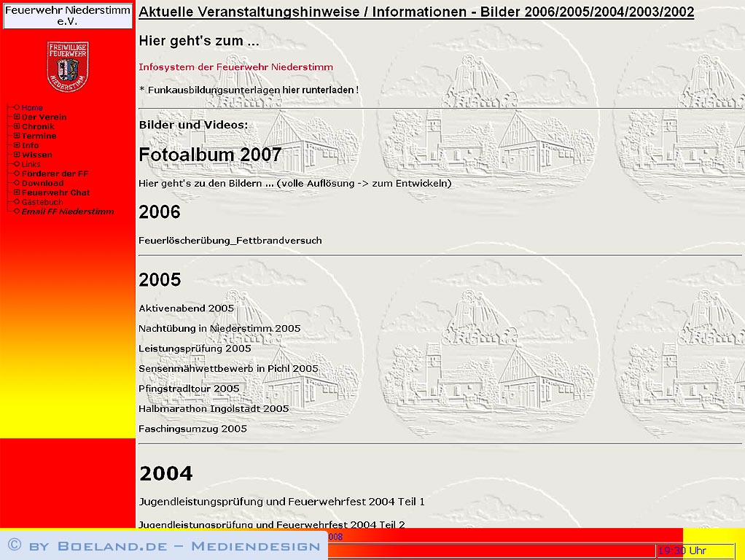Screen dimensions: 745x560
Task: Click the Boeland.de Mediendesign copyright banner
Action: tap(163, 546)
